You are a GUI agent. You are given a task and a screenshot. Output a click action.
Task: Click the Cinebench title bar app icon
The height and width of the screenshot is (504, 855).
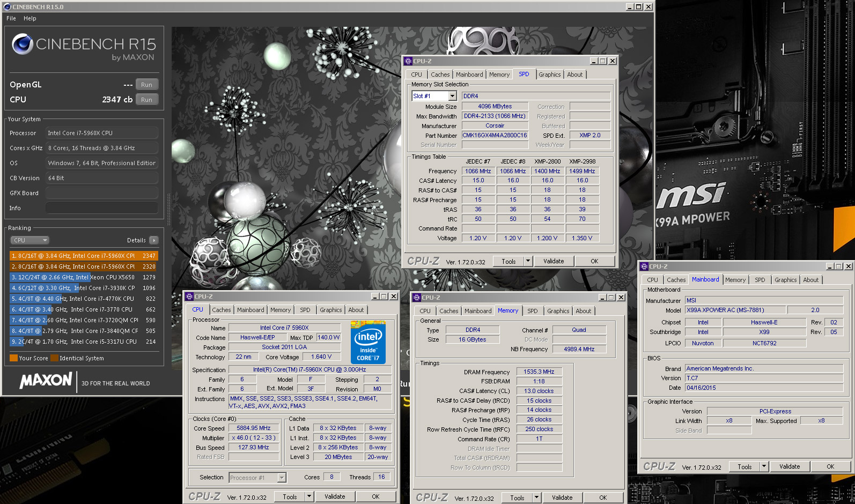7,7
